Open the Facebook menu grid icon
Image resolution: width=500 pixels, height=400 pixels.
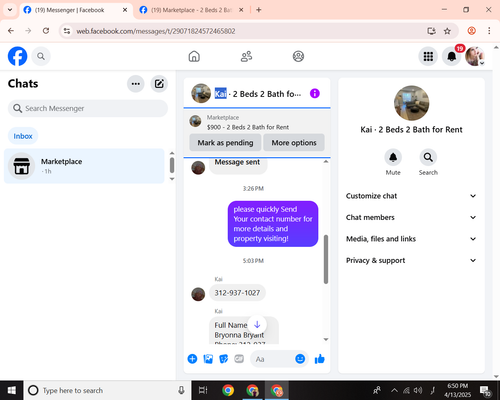428,56
